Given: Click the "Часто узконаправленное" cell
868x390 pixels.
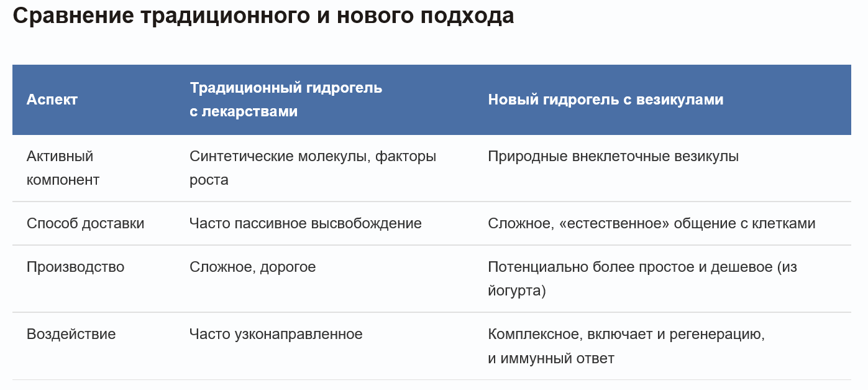Looking at the screenshot, I should pos(276,334).
